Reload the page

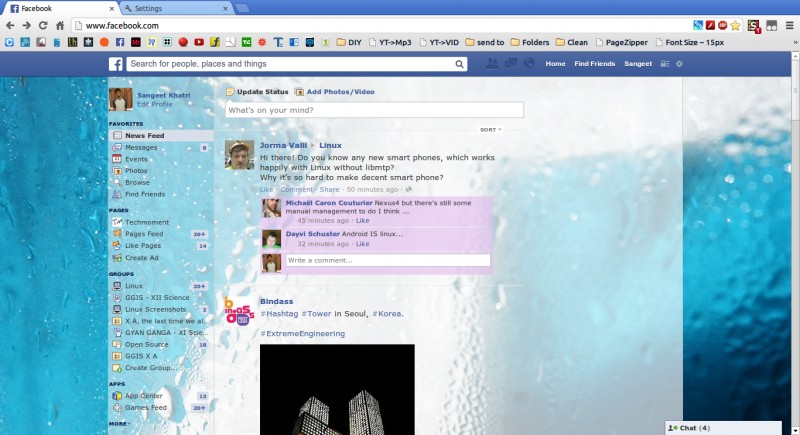click(43, 25)
